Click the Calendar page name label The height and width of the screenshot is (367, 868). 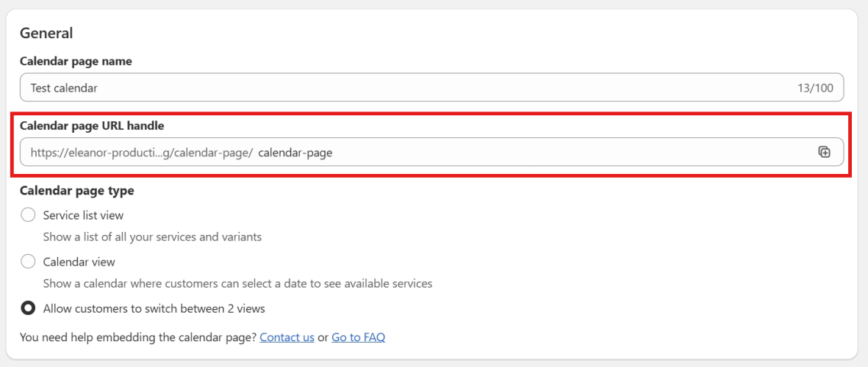click(76, 62)
